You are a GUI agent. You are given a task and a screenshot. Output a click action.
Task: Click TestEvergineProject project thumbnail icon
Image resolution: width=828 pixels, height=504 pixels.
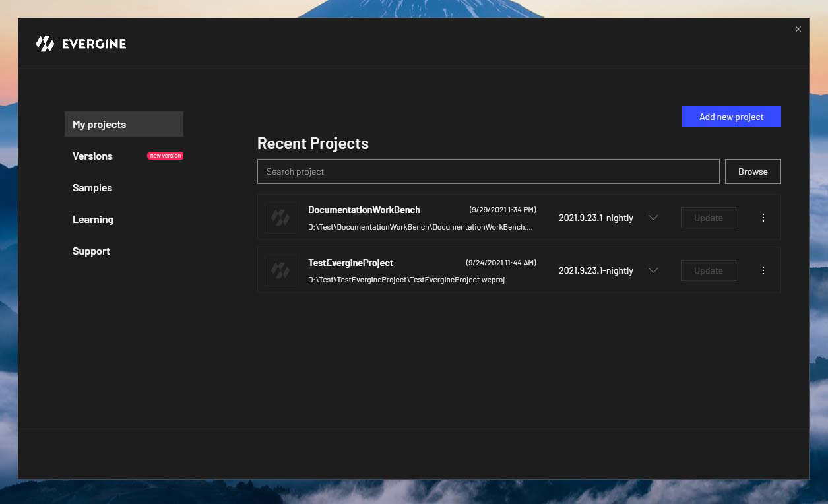280,270
